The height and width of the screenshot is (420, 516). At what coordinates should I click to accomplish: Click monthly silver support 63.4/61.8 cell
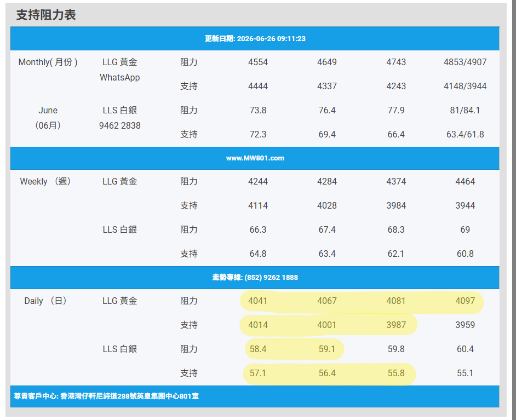coord(465,135)
